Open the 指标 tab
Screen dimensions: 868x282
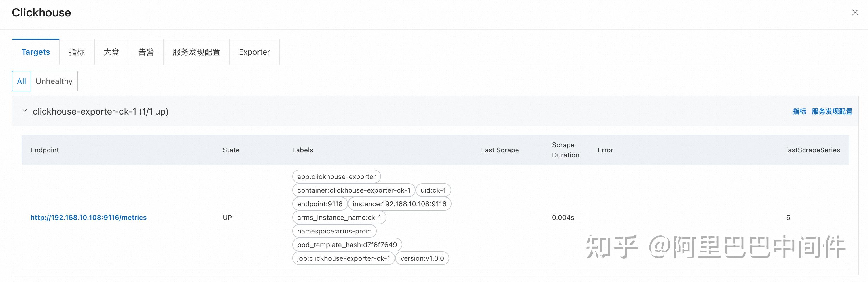(77, 52)
